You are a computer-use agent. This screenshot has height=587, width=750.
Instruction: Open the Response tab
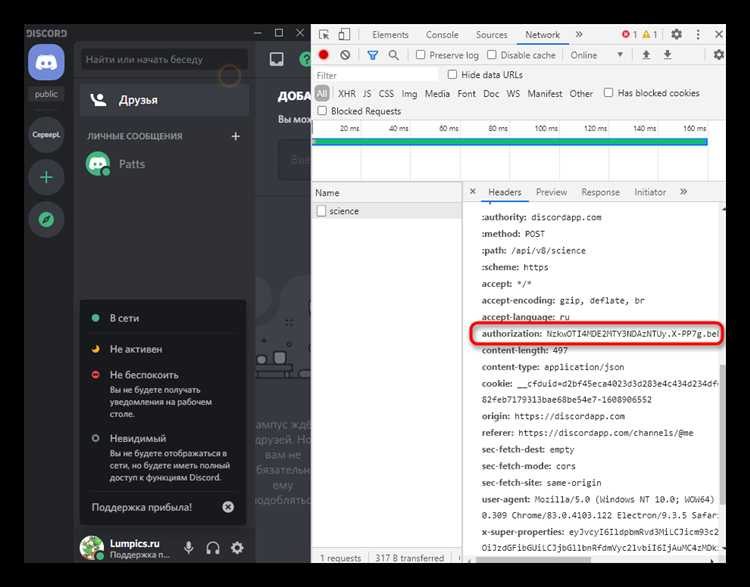tap(600, 192)
